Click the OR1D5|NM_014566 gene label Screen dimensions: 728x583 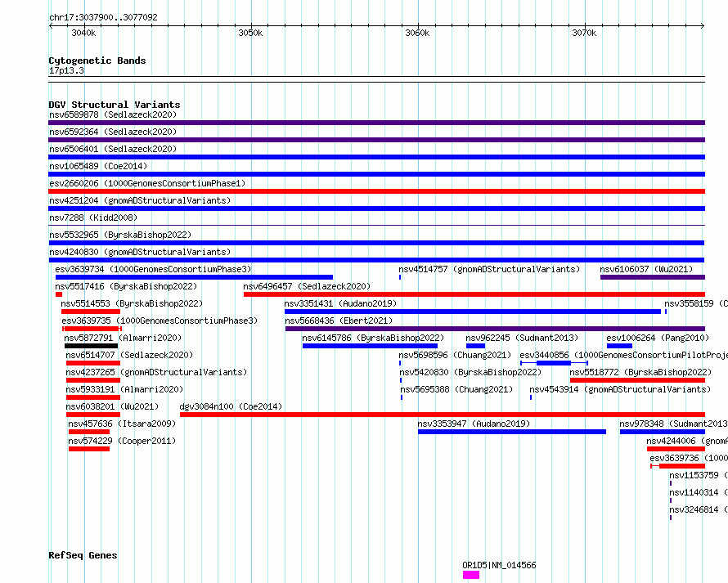pos(499,565)
